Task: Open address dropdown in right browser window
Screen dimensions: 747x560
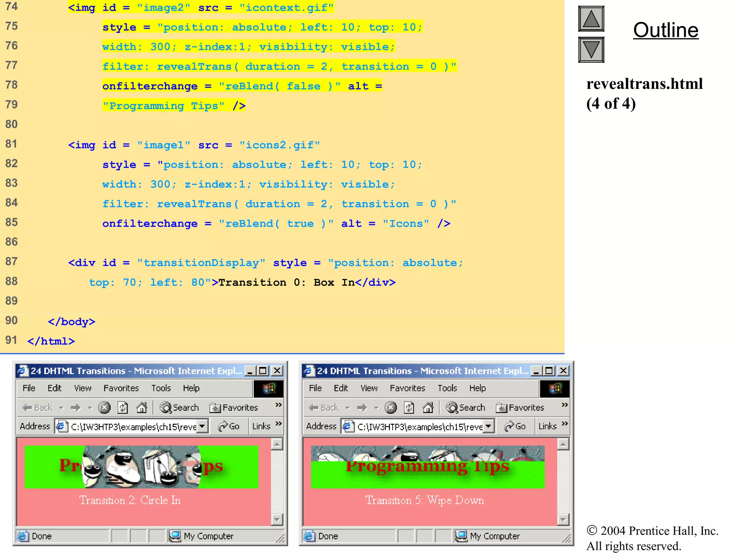Action: coord(489,426)
